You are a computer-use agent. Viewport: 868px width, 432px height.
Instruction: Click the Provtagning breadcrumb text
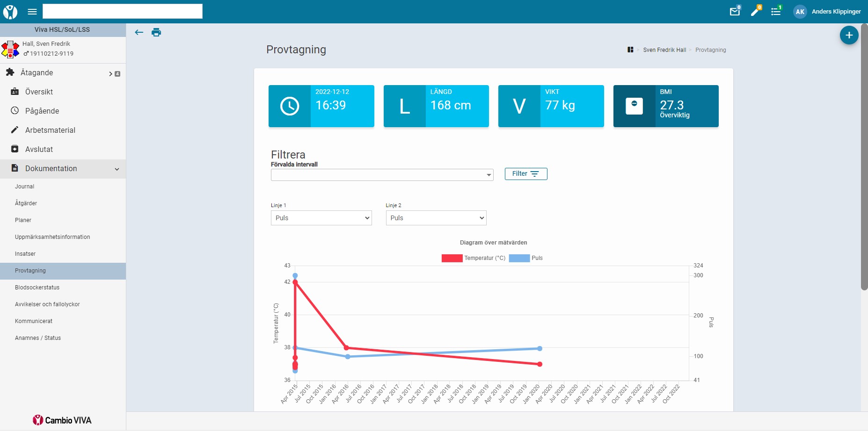point(710,50)
